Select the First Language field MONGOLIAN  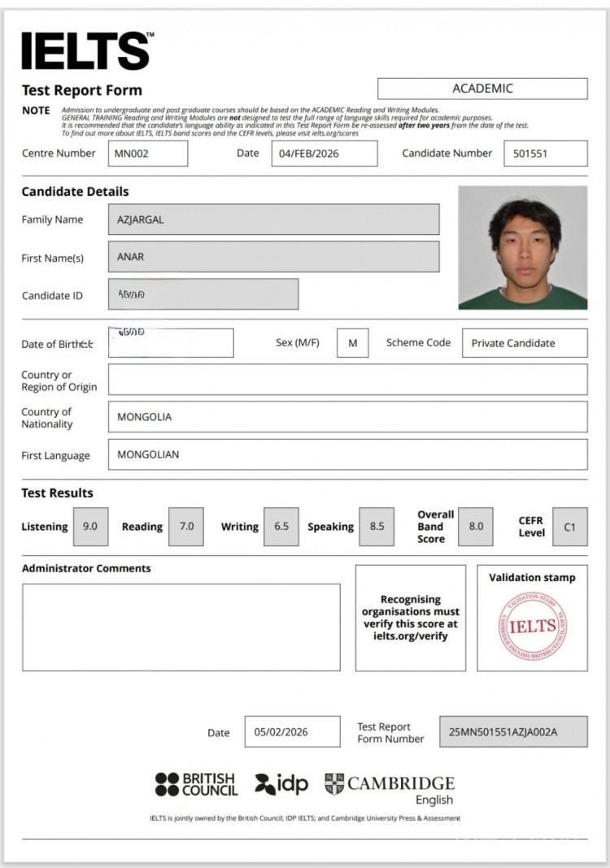347,454
